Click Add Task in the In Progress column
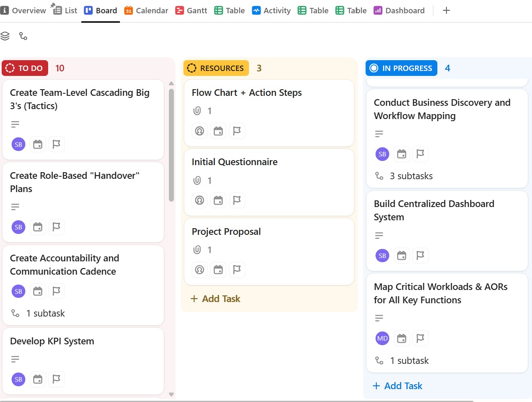The height and width of the screenshot is (402, 532). tap(397, 386)
